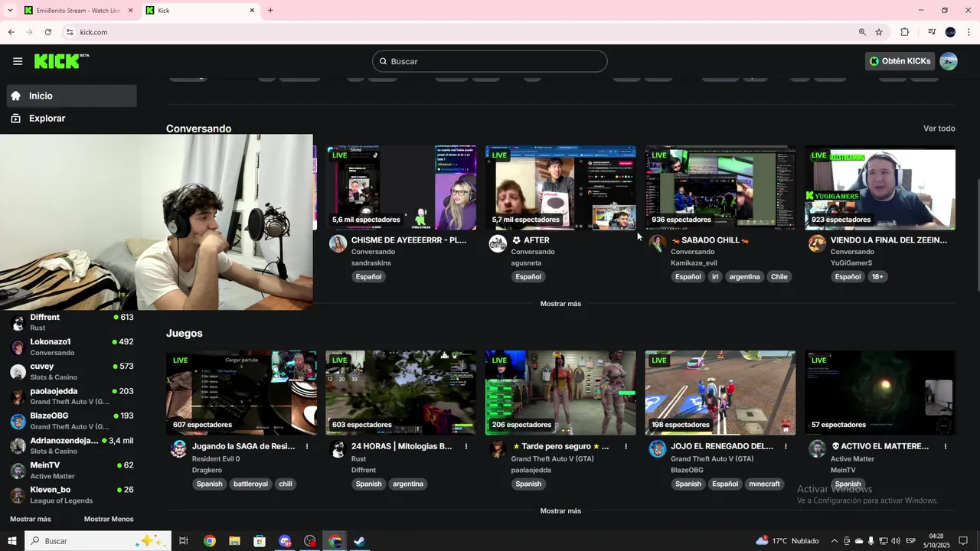Expand sidebar channels with Mostrar más

[31, 519]
